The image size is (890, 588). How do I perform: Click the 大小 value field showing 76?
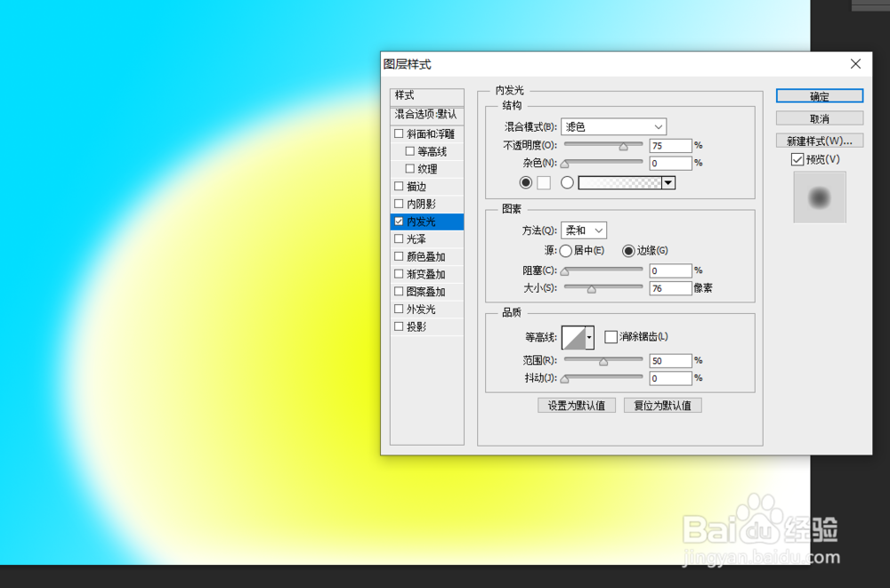click(670, 288)
